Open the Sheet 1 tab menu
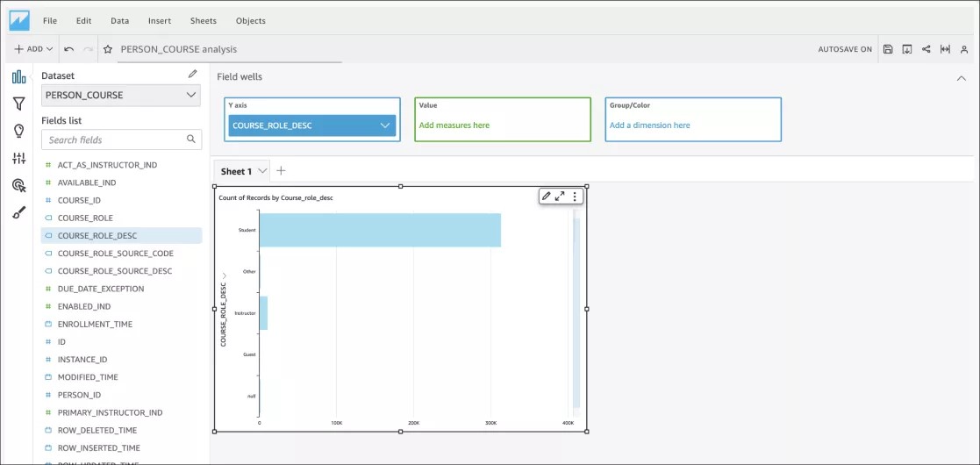The width and height of the screenshot is (980, 465). (261, 171)
